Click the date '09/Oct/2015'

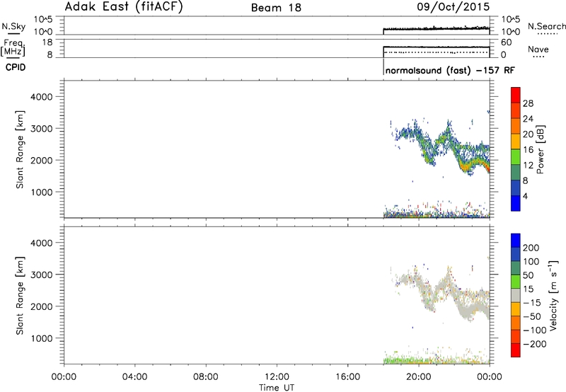454,6
